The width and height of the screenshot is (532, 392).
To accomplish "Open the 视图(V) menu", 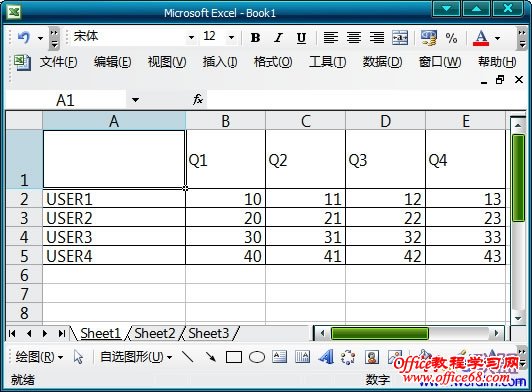I will coord(167,62).
